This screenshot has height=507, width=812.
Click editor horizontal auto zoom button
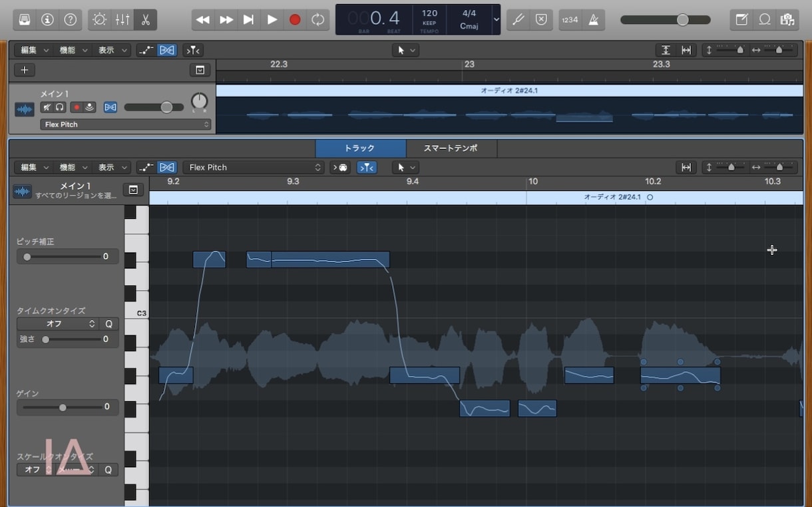click(x=686, y=168)
